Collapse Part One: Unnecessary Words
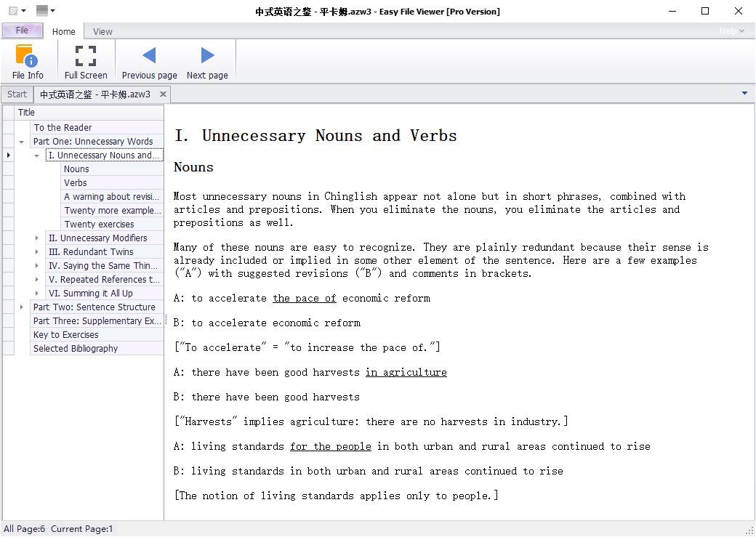Image resolution: width=756 pixels, height=537 pixels. [x=22, y=142]
